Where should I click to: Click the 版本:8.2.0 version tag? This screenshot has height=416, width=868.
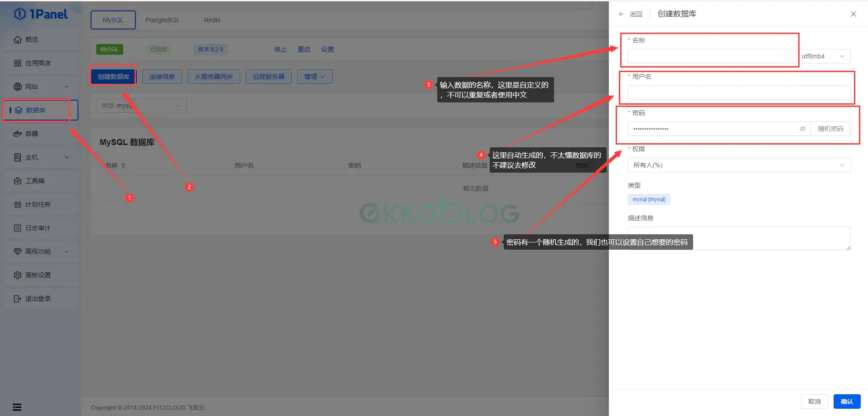click(x=211, y=49)
